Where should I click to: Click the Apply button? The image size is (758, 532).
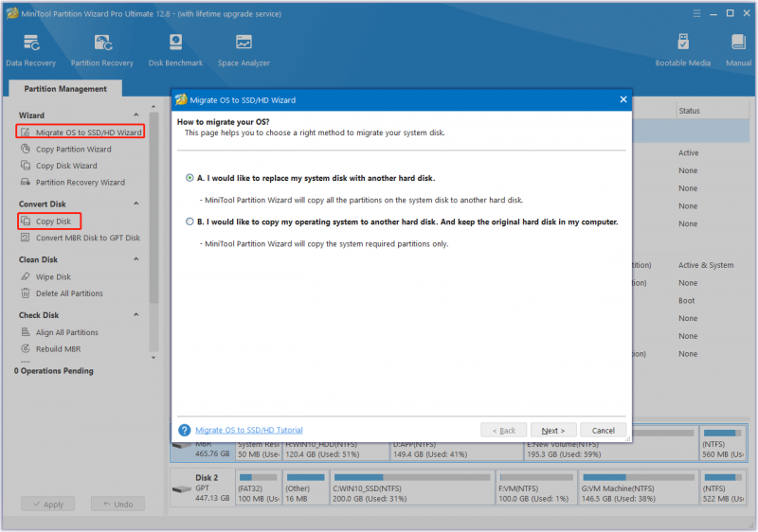tap(48, 504)
